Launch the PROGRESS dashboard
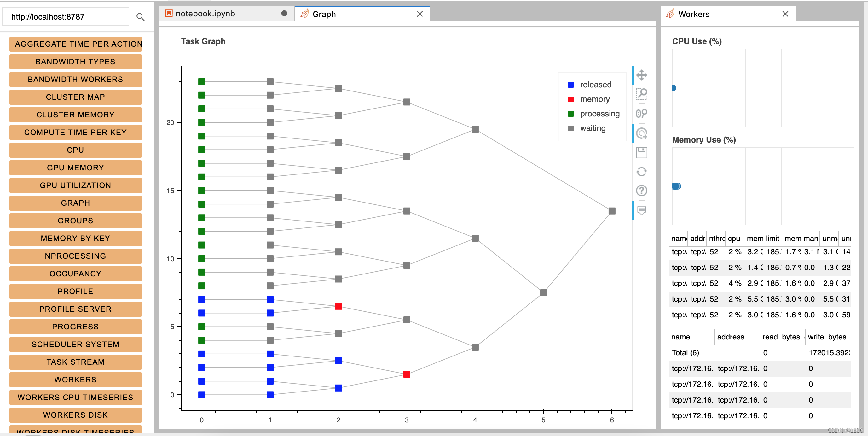The image size is (868, 436). (x=75, y=327)
